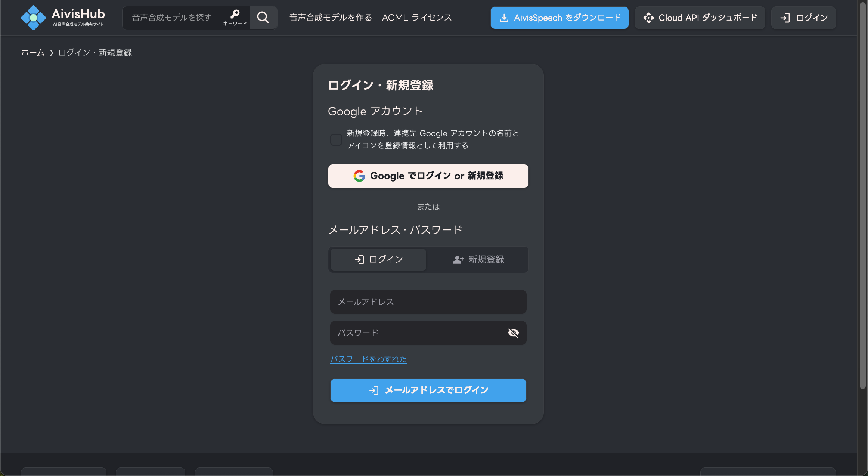Open the 音声合成モデルを作る menu item
Screen dimensions: 868x476
(329, 17)
